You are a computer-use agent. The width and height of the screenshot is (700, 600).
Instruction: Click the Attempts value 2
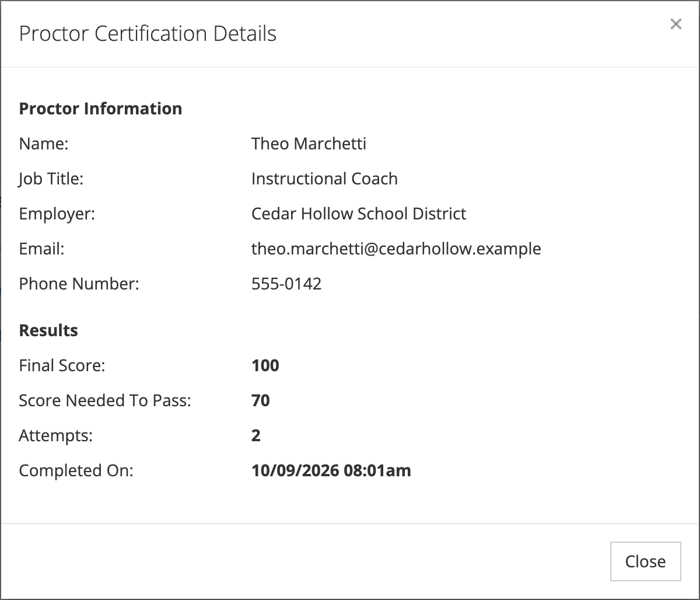coord(256,435)
